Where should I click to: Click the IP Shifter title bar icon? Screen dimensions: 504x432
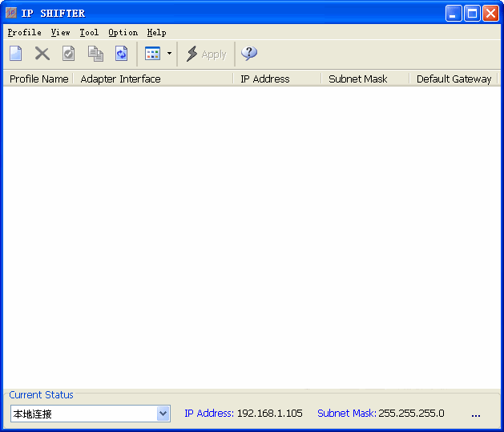[x=11, y=13]
